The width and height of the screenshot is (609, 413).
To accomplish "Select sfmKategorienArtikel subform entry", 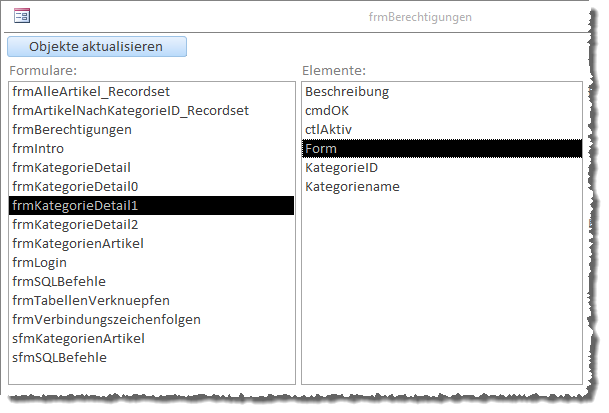I will (78, 338).
